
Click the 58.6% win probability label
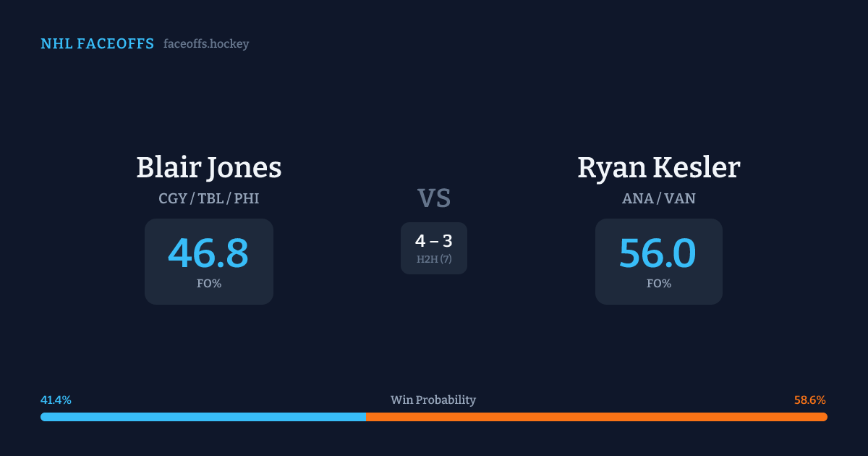click(809, 400)
